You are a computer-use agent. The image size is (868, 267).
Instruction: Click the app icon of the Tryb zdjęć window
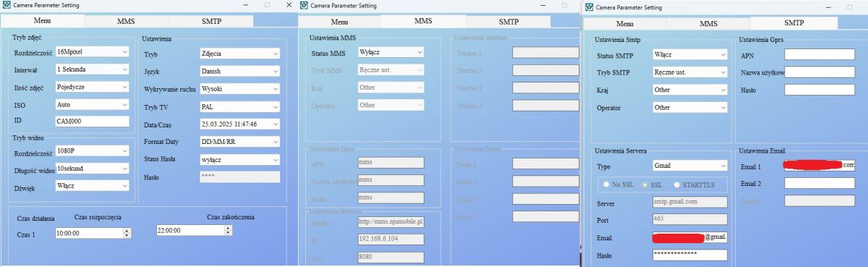point(7,6)
